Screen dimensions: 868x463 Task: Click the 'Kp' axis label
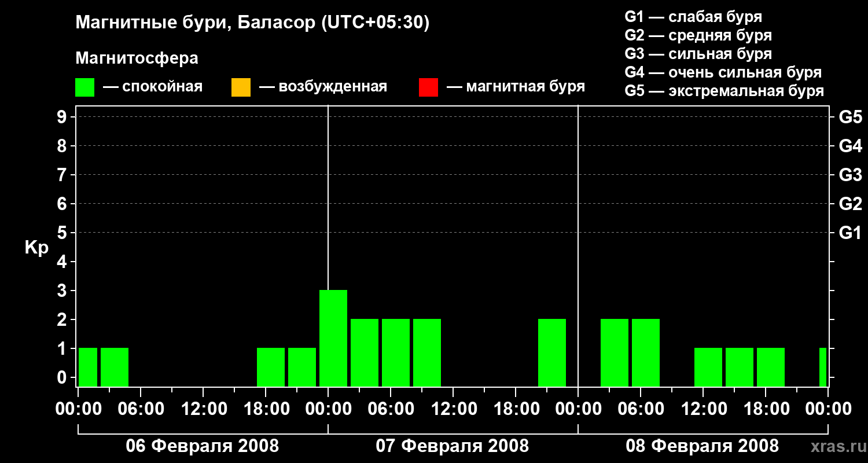37,248
